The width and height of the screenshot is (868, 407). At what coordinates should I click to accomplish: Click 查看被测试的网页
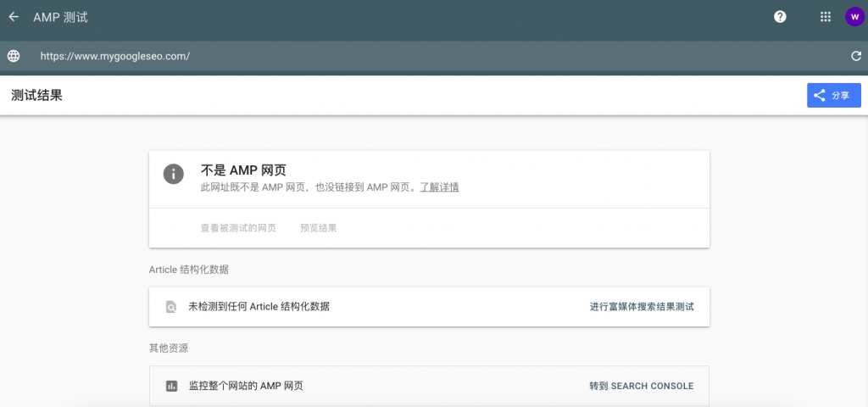[x=238, y=228]
